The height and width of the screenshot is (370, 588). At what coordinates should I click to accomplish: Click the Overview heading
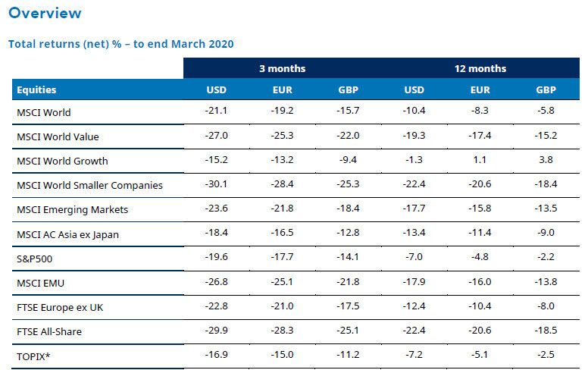45,14
